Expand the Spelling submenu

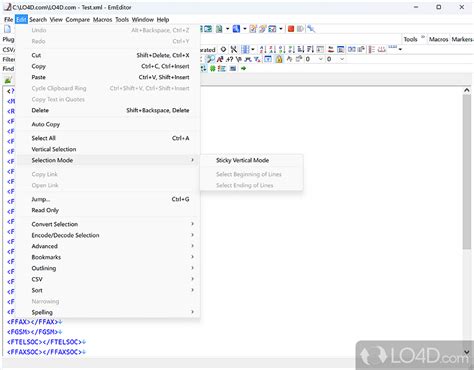[x=108, y=312]
